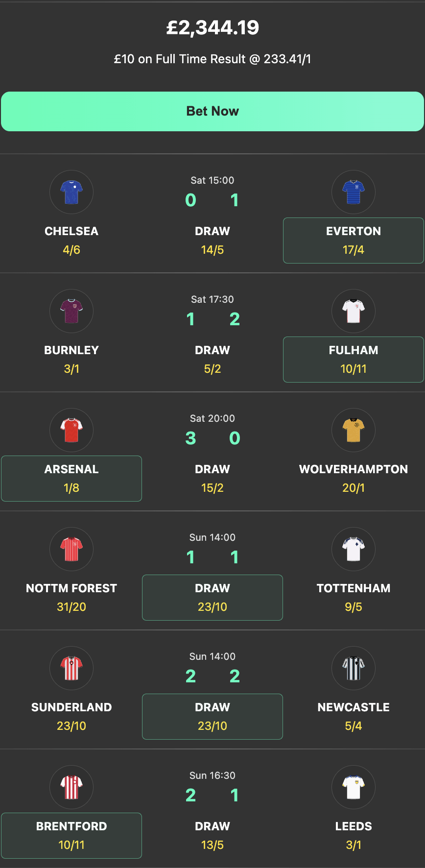Select Leeds to win at 3/1
Viewport: 425px width, 868px height.
click(354, 836)
